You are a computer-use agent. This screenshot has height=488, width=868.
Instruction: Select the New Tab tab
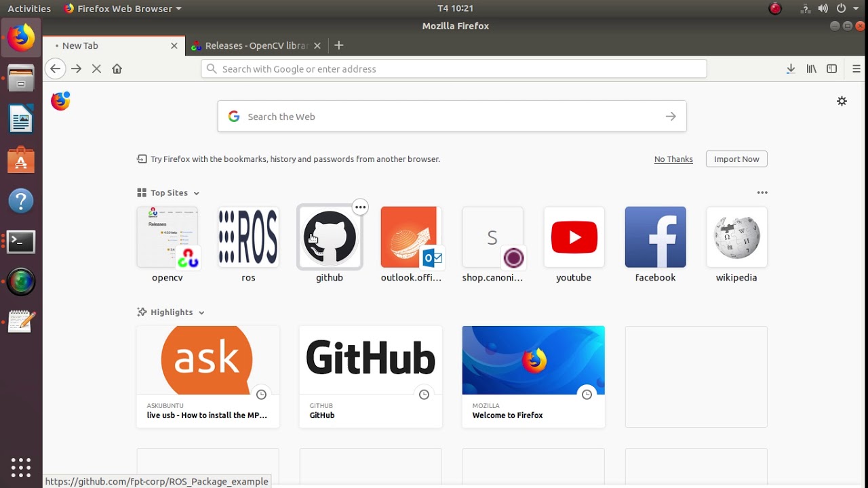114,45
